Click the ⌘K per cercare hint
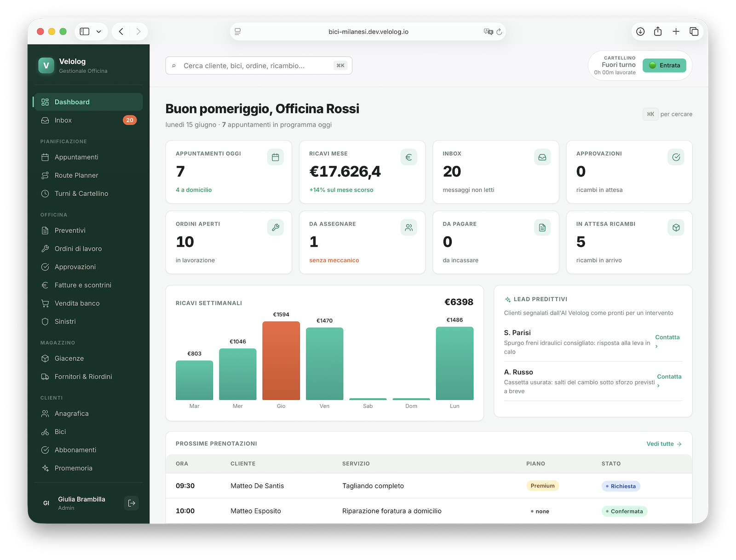 (667, 114)
